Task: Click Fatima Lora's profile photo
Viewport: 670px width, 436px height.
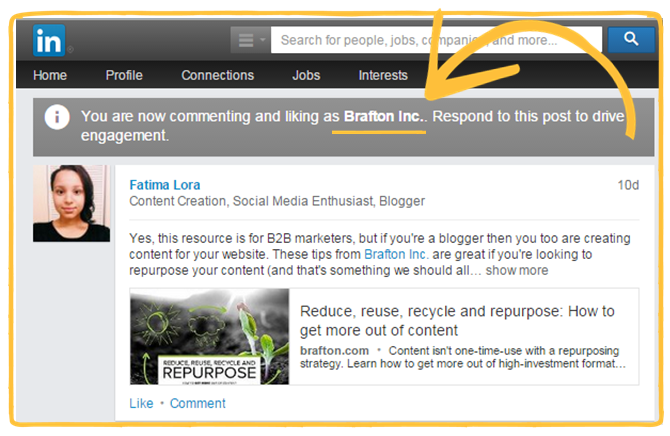Action: pyautogui.click(x=71, y=203)
